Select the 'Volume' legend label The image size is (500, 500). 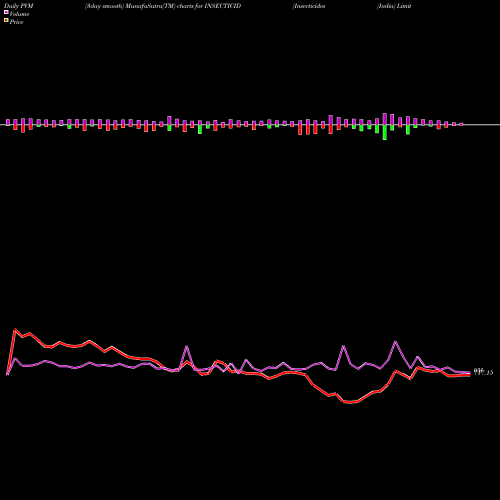(x=19, y=14)
